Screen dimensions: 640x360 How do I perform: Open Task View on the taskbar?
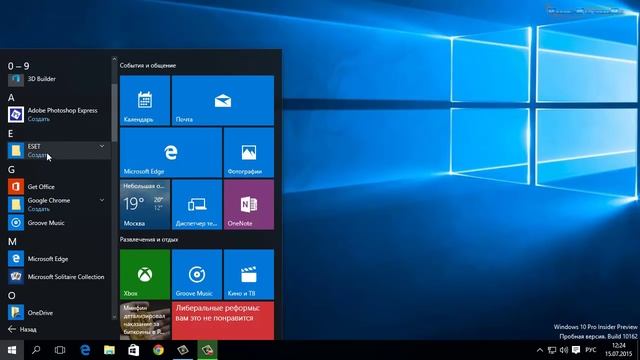click(x=60, y=350)
